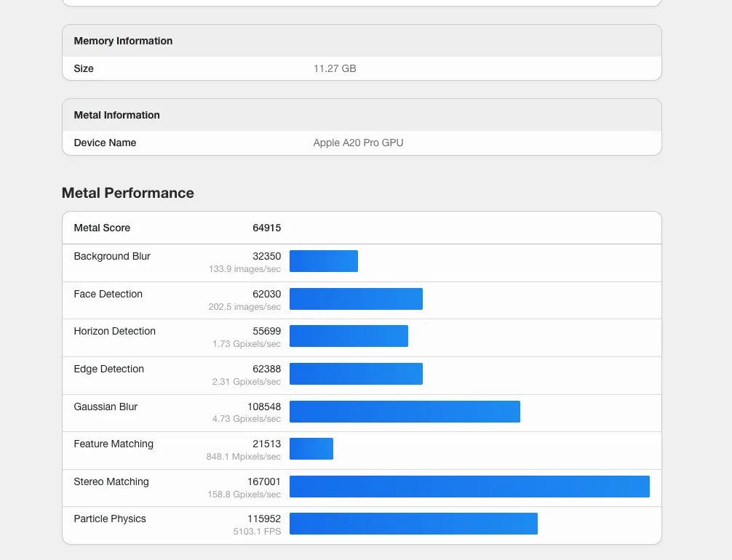Click the Feature Matching score bar
The height and width of the screenshot is (560, 732).
311,449
